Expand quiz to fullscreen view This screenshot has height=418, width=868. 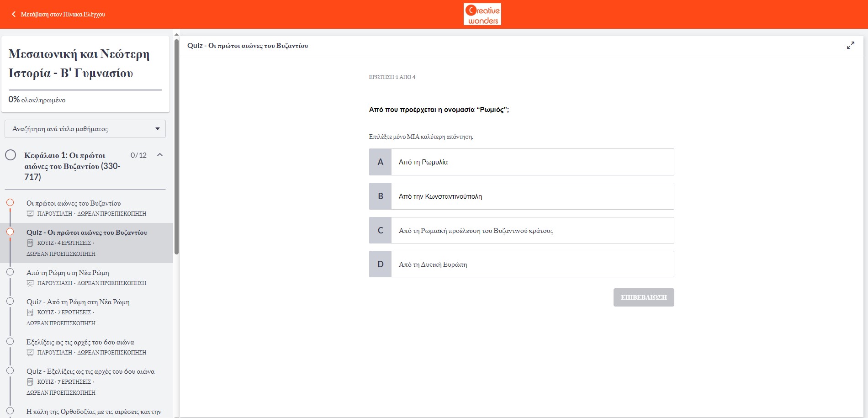tap(850, 46)
